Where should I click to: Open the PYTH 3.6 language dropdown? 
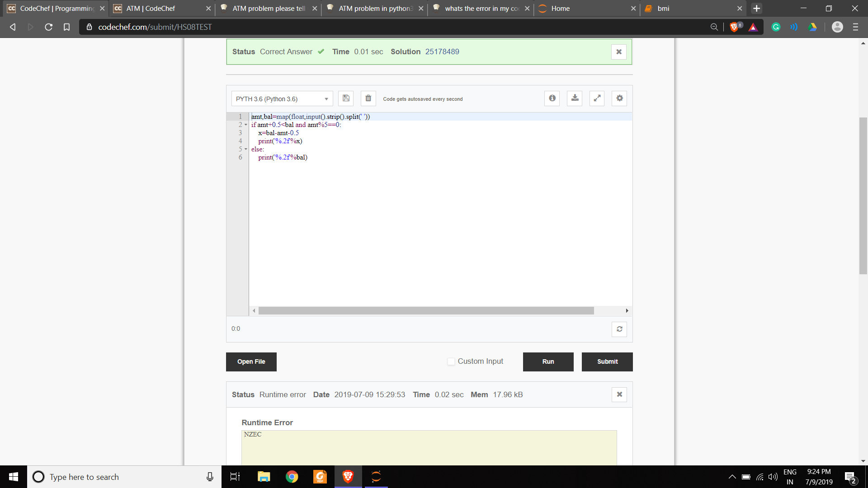tap(282, 99)
